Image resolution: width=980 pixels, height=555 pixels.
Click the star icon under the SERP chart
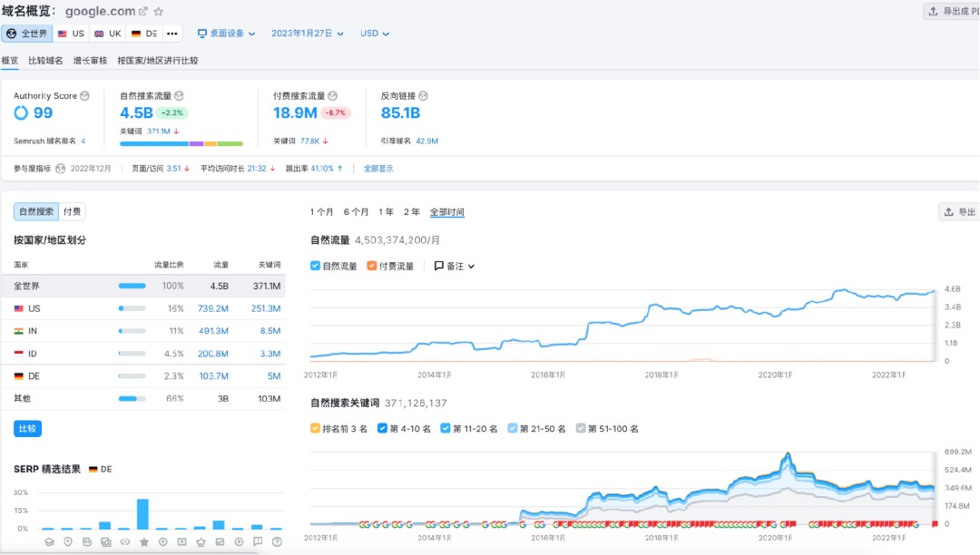coord(143,542)
